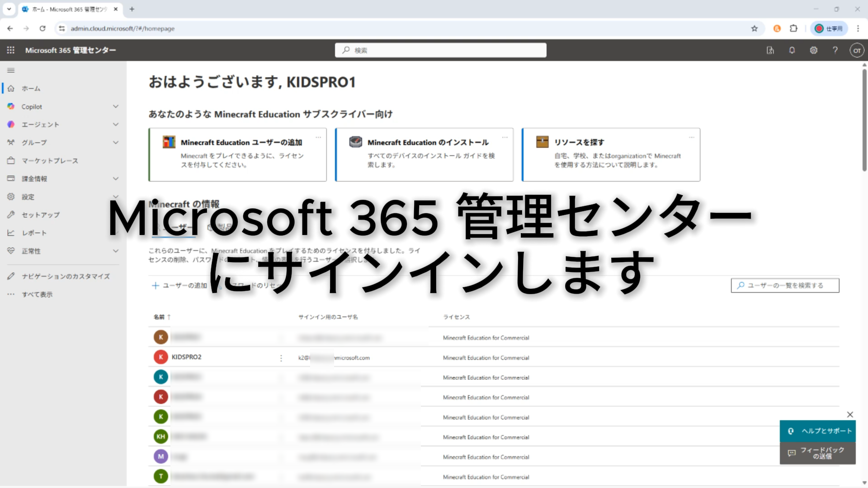Click すべて表示 in navigation

37,295
